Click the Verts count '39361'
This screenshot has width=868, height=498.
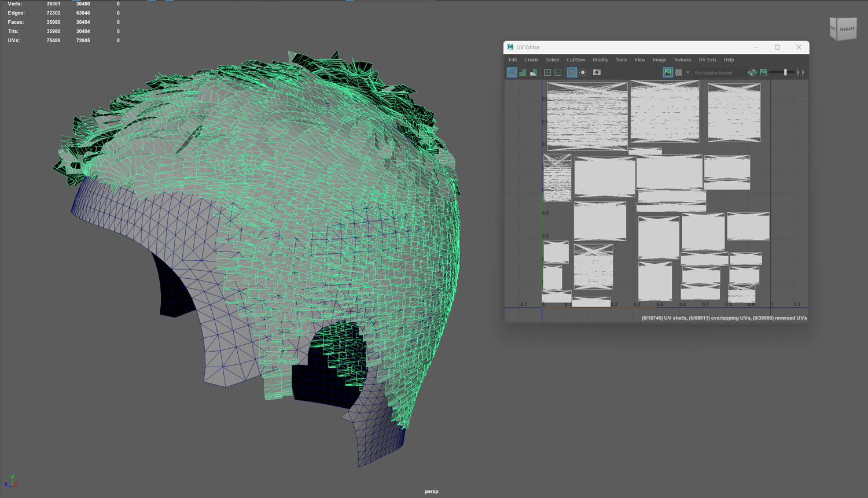(53, 4)
